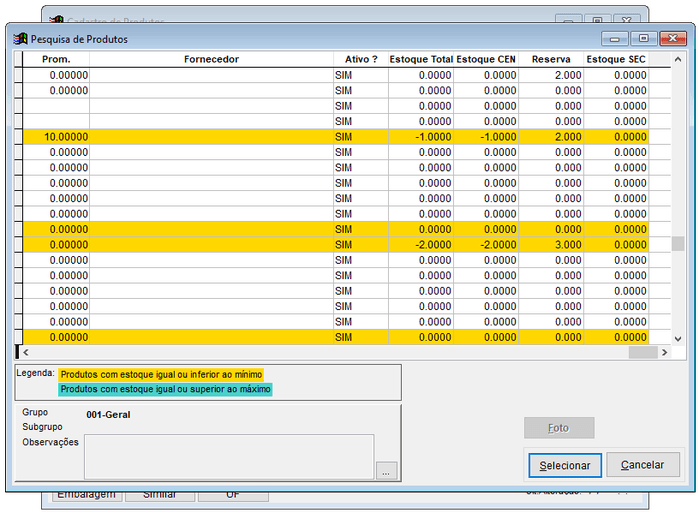Click the row selector of the -2.0000 row

click(18, 245)
